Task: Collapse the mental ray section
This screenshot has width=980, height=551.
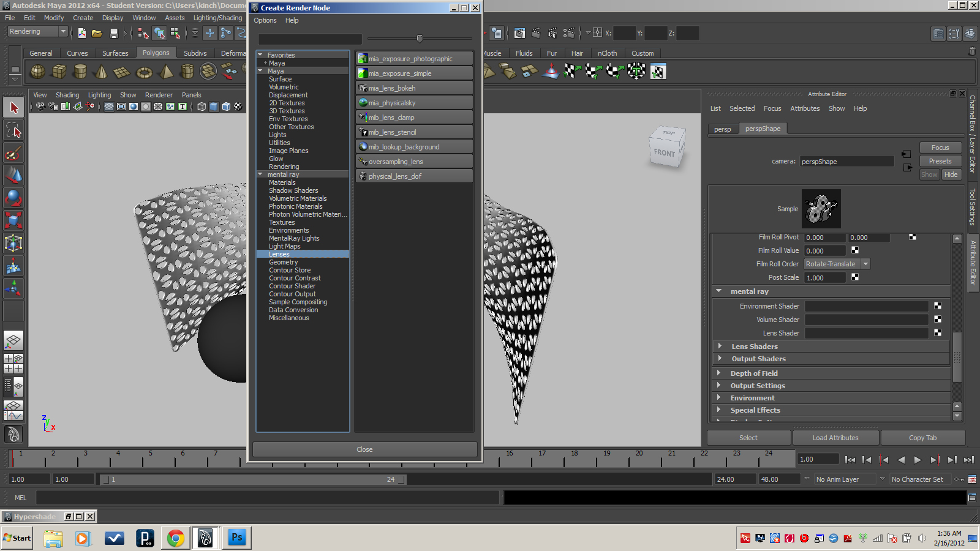Action: [718, 291]
